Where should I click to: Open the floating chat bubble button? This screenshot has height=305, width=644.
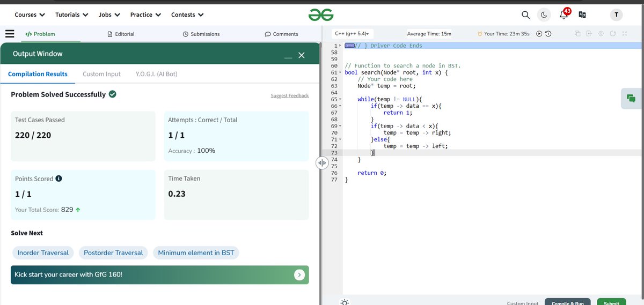coord(632,98)
